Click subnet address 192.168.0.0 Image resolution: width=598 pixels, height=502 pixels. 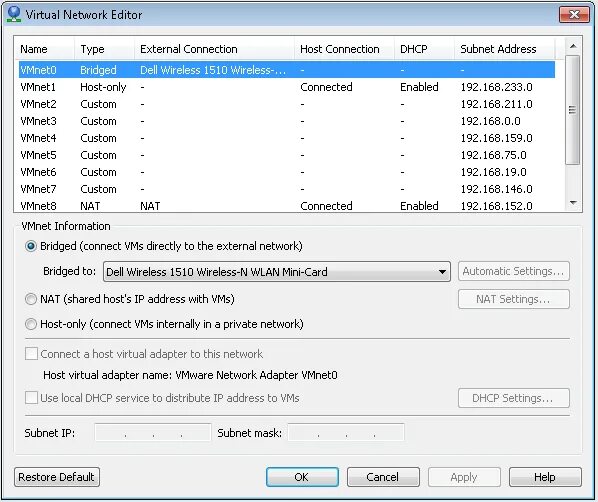click(490, 121)
